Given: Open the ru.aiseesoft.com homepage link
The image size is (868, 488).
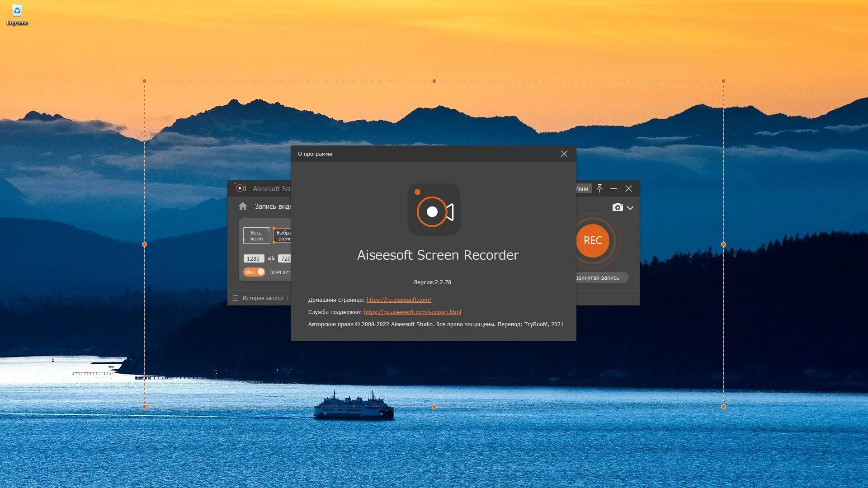Looking at the screenshot, I should pos(399,300).
